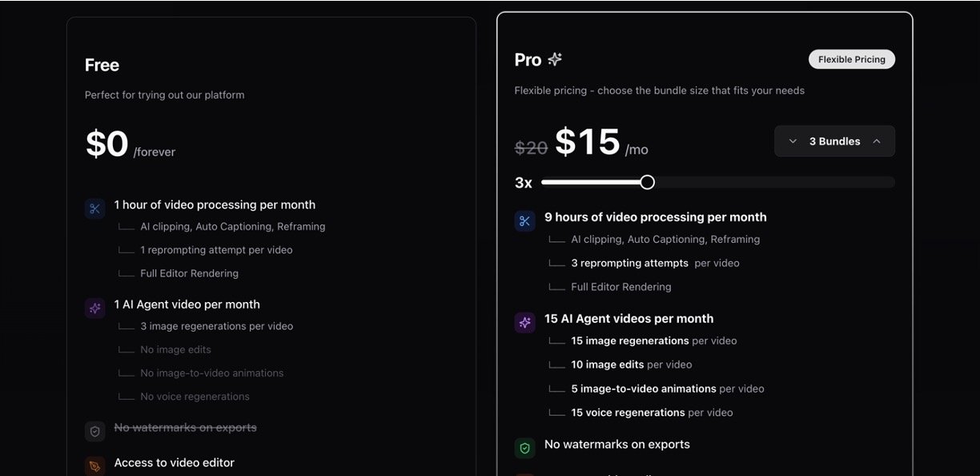The width and height of the screenshot is (980, 476).
Task: Increase bundles with the up chevron
Action: (877, 141)
